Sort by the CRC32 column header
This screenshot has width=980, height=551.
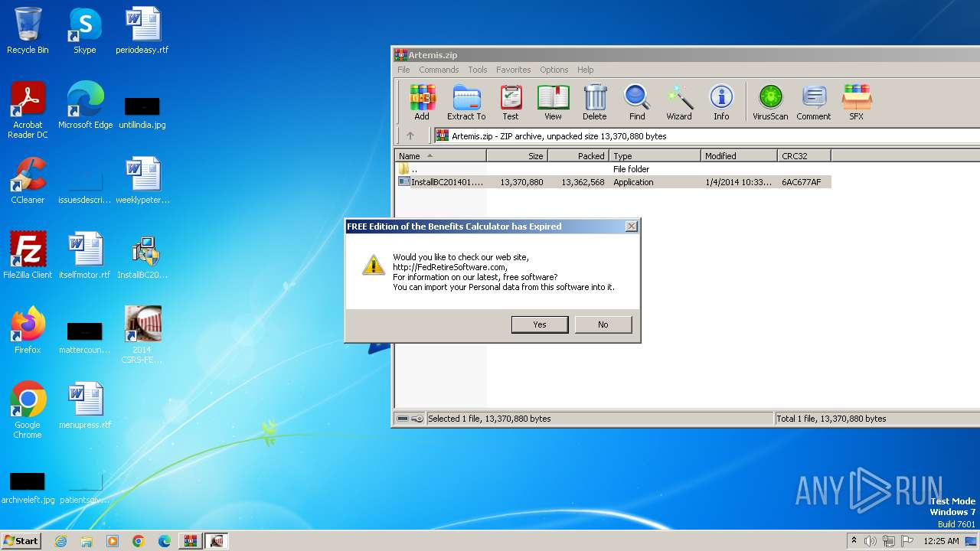pyautogui.click(x=804, y=155)
